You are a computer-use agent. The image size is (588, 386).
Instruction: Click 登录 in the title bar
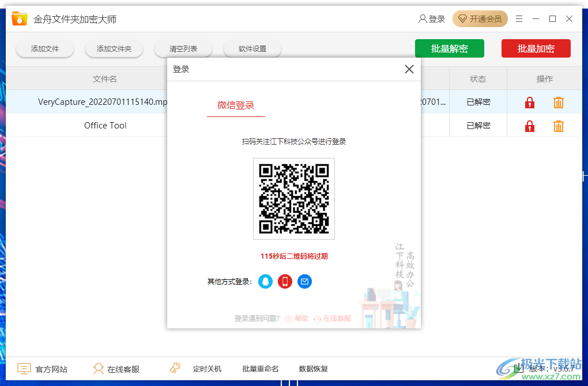tap(431, 18)
